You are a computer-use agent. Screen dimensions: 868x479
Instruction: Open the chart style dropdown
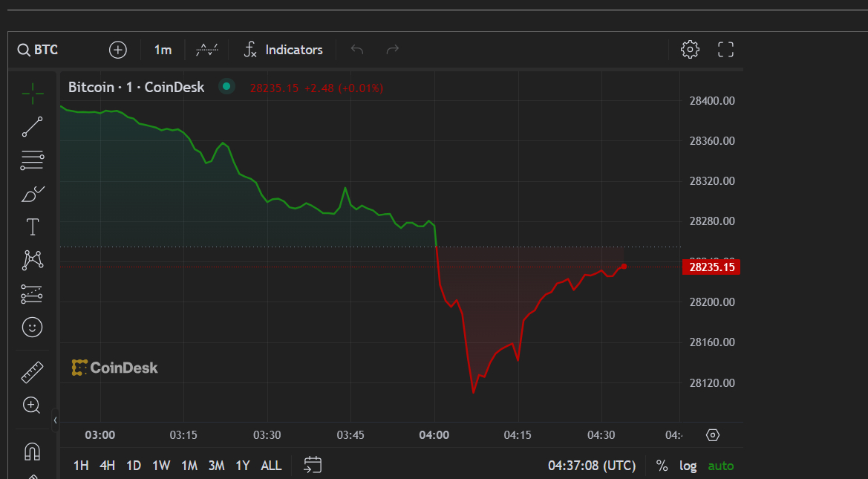(207, 50)
